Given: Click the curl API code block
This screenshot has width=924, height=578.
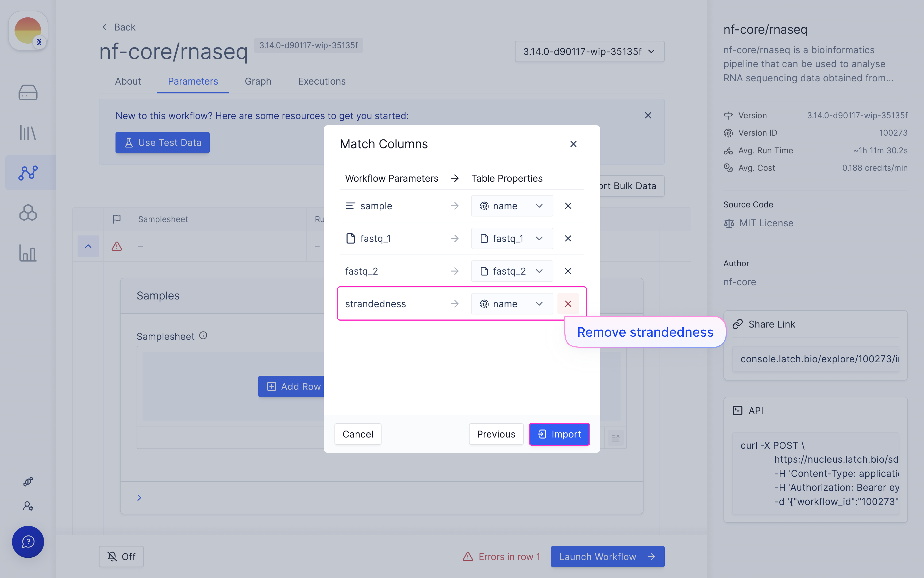Looking at the screenshot, I should (816, 473).
